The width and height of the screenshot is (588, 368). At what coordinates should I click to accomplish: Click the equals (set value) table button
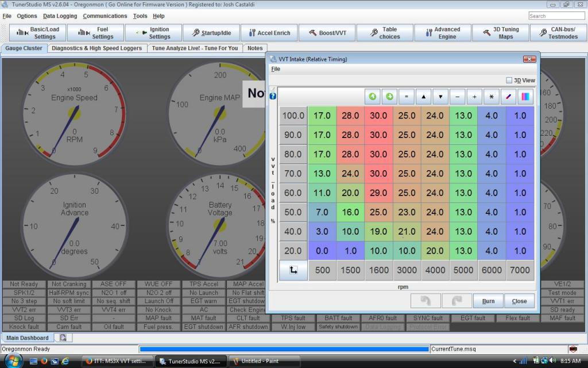407,97
